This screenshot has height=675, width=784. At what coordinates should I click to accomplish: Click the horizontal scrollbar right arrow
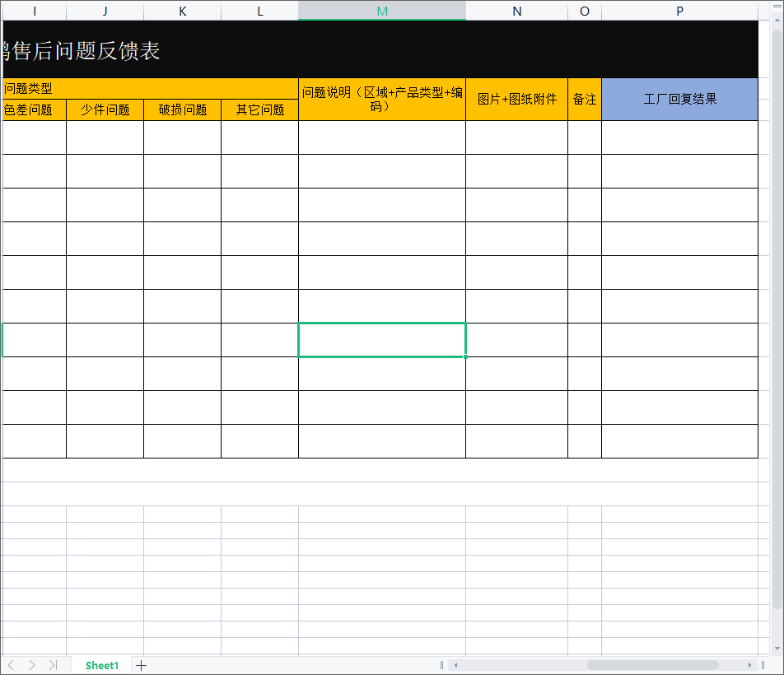pos(749,665)
